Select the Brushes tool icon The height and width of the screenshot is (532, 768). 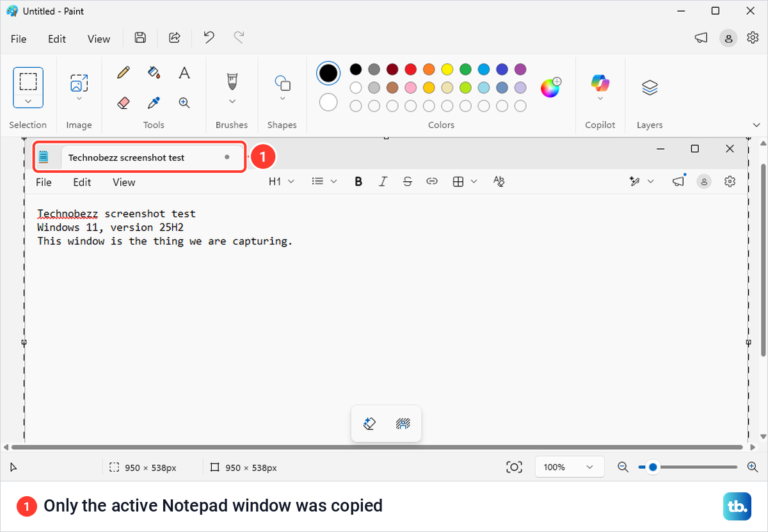coord(232,81)
